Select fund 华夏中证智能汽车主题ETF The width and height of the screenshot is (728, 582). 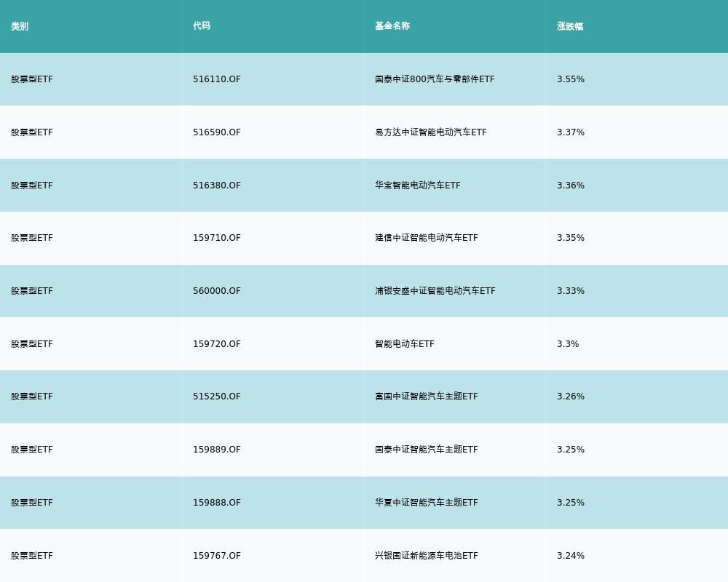(x=426, y=503)
